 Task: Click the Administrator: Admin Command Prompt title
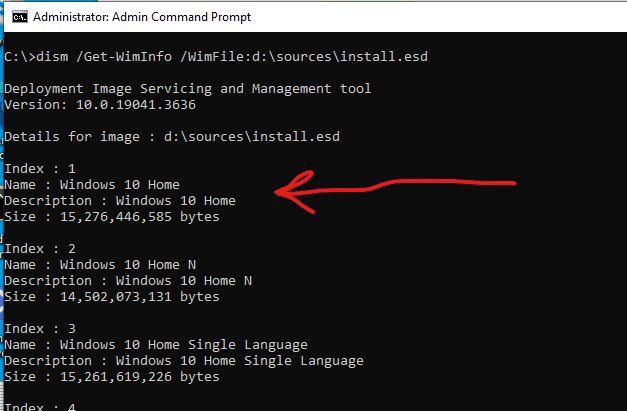coord(142,17)
